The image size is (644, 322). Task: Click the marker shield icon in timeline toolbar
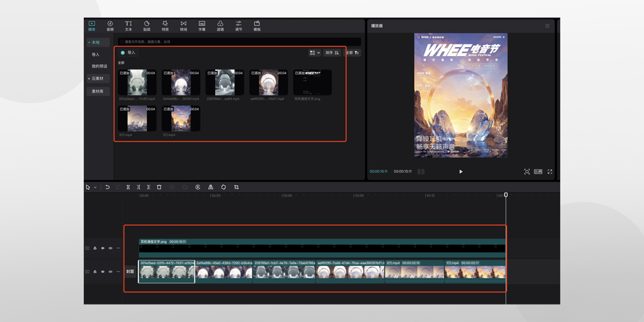(x=172, y=187)
